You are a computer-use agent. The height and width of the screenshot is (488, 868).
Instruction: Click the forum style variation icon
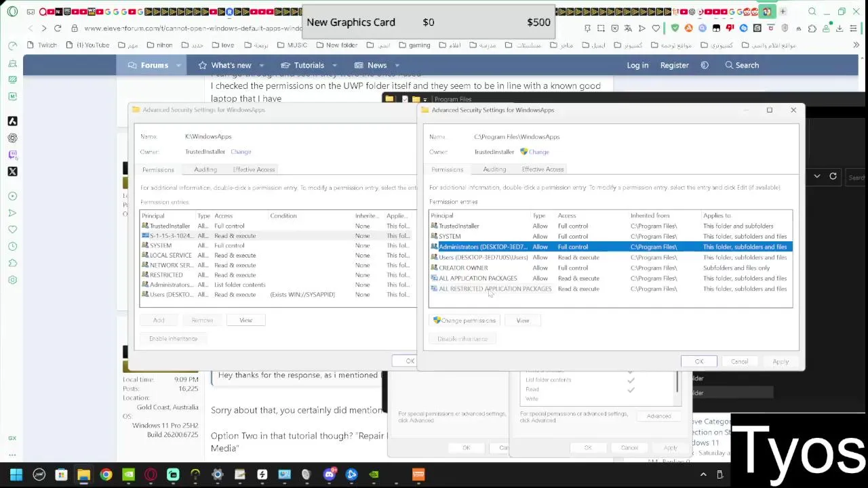[705, 65]
